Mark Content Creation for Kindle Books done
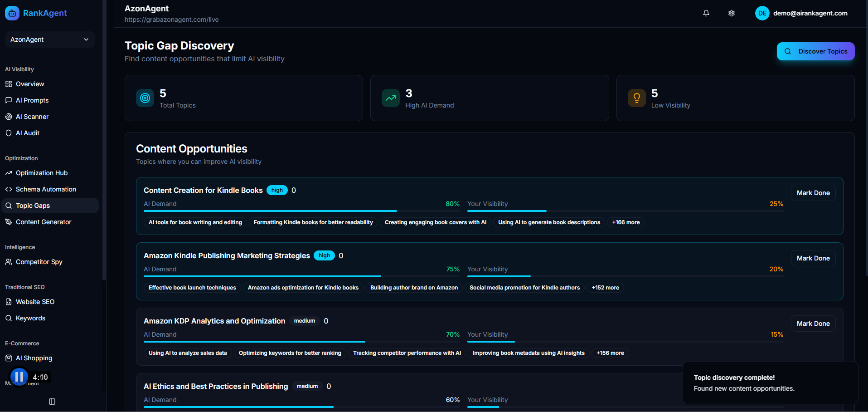The image size is (868, 412). point(813,193)
